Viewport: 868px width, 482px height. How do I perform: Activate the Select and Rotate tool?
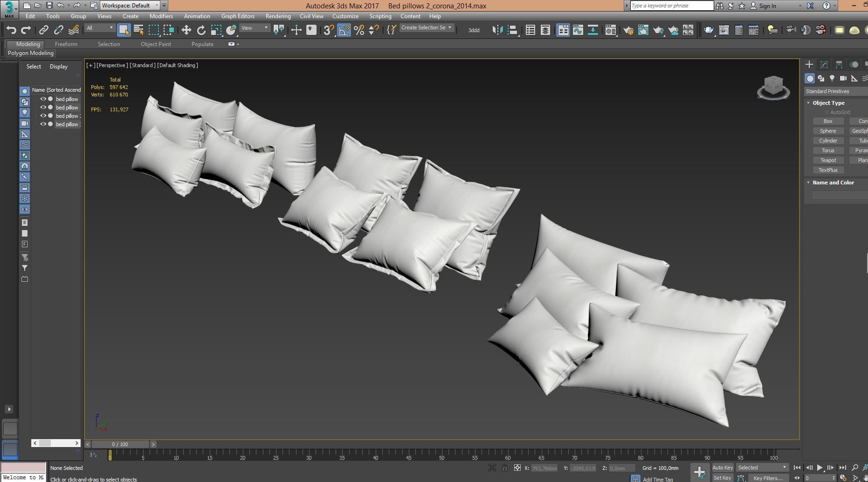click(x=201, y=30)
